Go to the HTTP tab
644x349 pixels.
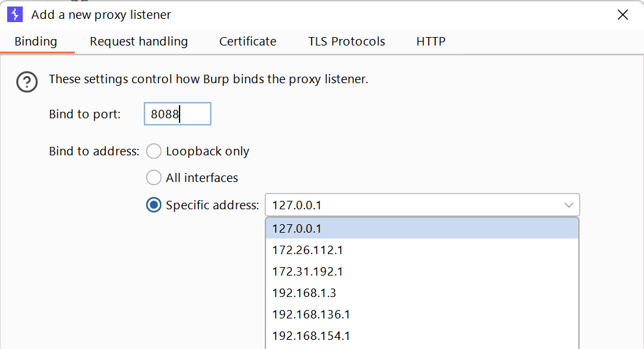[431, 42]
